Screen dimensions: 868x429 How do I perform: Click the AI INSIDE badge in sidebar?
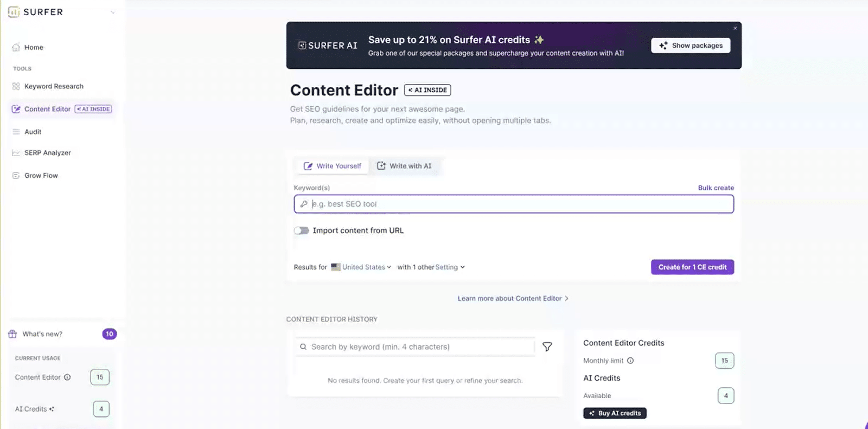[x=93, y=109]
